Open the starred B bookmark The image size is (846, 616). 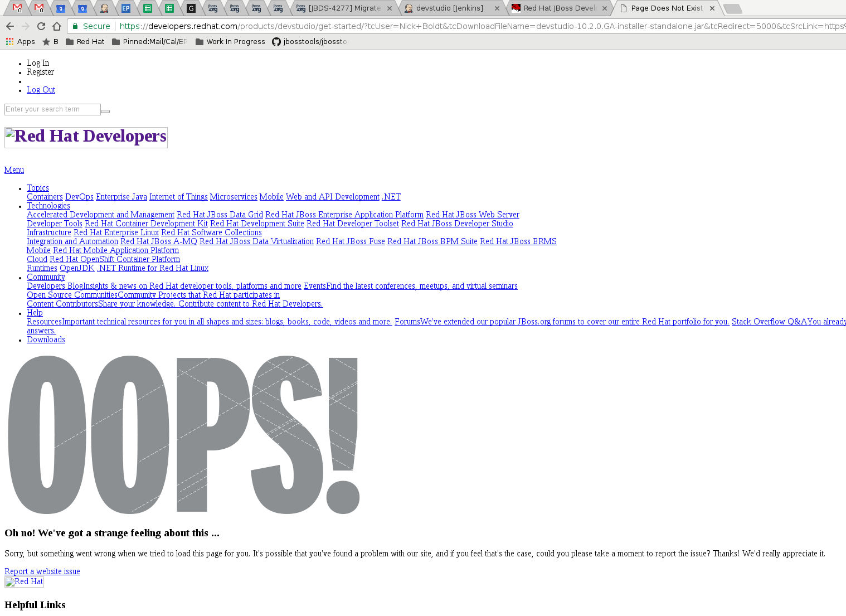point(50,42)
